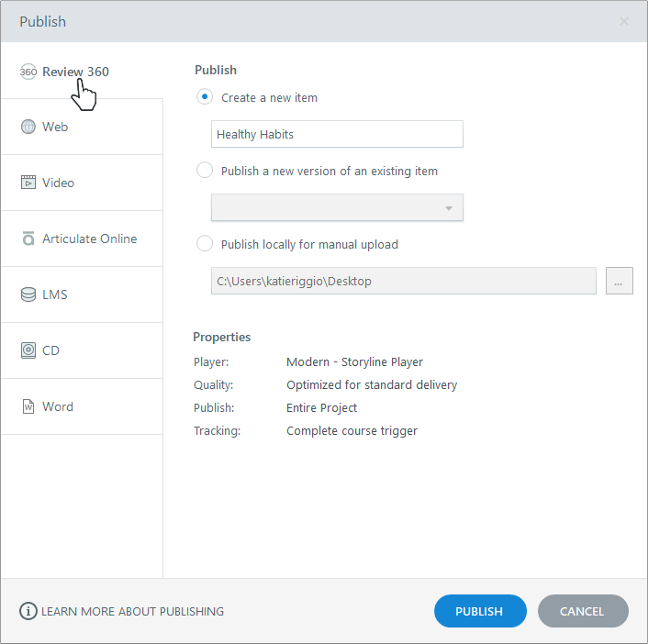The image size is (648, 644).
Task: Browse for folder with ellipsis button
Action: tap(619, 281)
